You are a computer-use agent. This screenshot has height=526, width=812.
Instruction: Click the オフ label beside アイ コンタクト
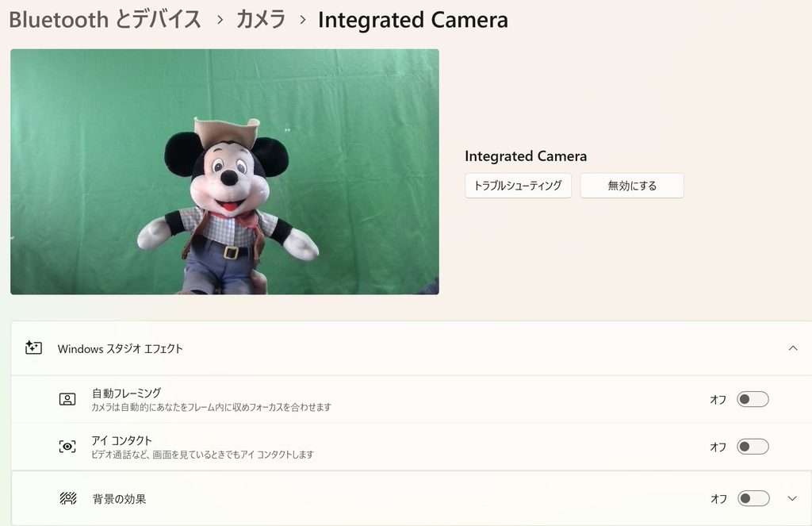tap(718, 447)
